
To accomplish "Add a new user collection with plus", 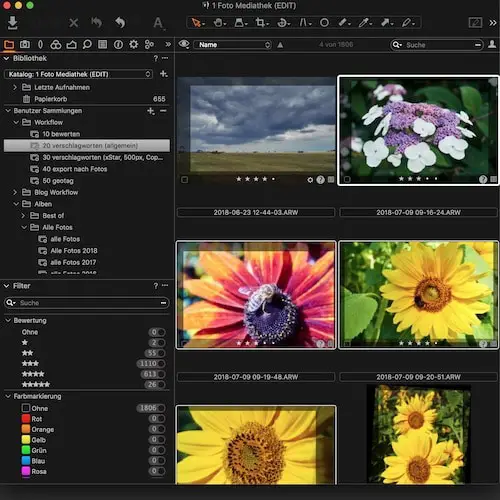I will 151,111.
